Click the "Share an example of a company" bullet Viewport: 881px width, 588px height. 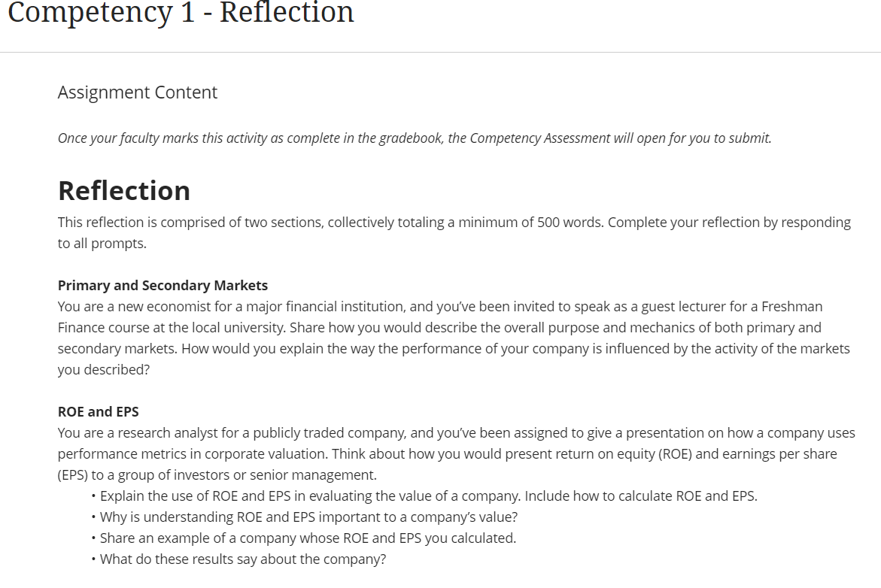click(308, 538)
